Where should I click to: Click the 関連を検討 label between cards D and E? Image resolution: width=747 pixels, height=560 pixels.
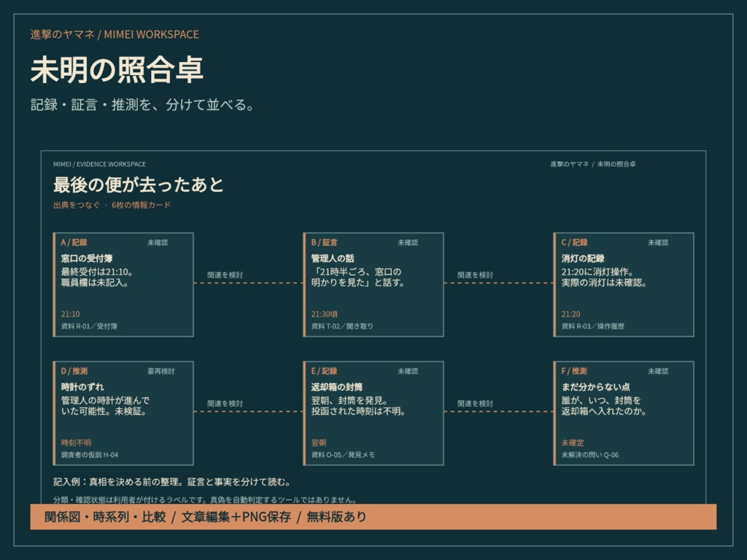225,403
